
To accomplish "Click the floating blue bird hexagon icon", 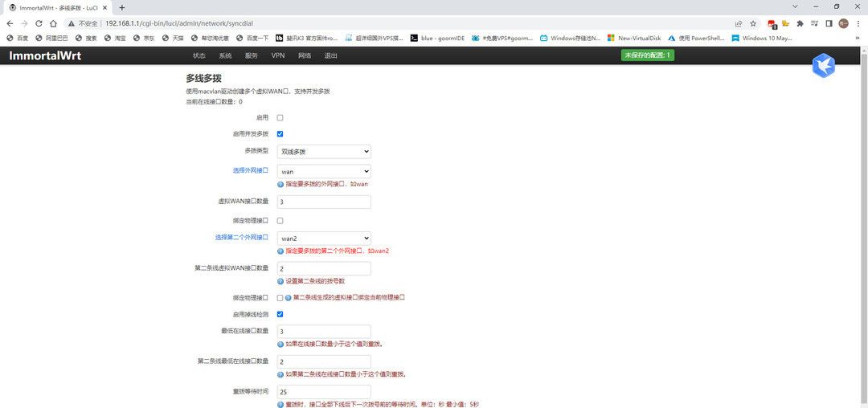I will click(824, 66).
